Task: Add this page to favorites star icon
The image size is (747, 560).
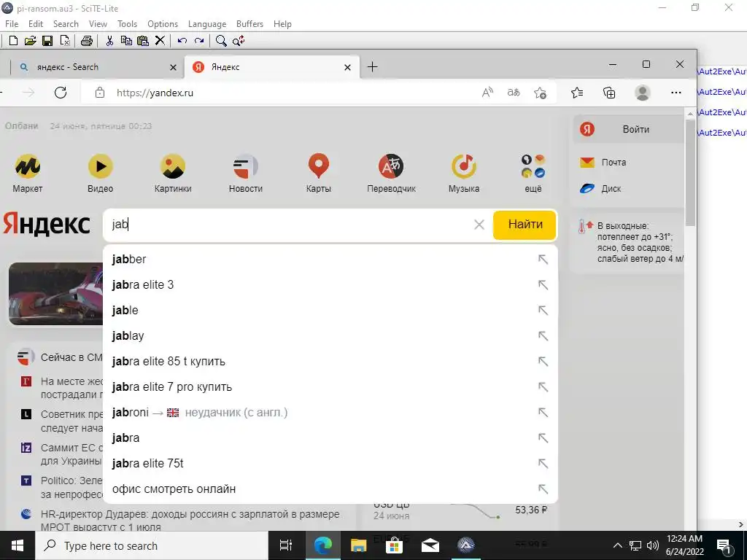Action: (540, 93)
